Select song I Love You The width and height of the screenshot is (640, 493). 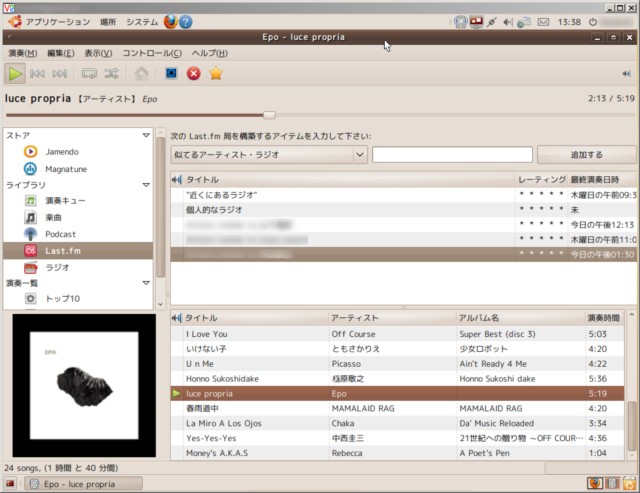397,334
